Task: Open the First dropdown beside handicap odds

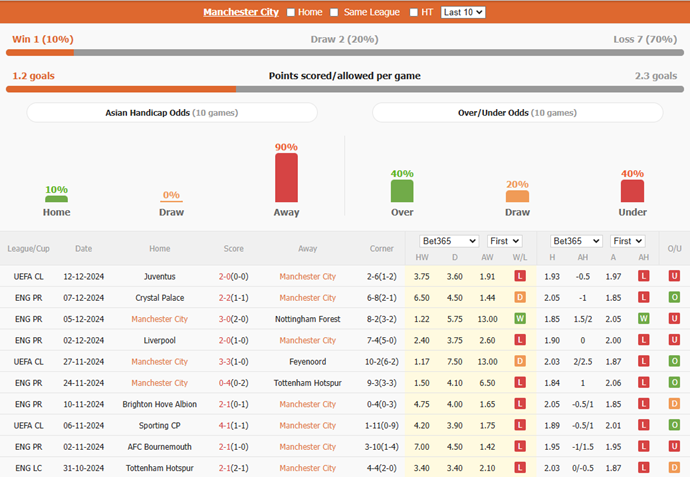Action: tap(628, 241)
